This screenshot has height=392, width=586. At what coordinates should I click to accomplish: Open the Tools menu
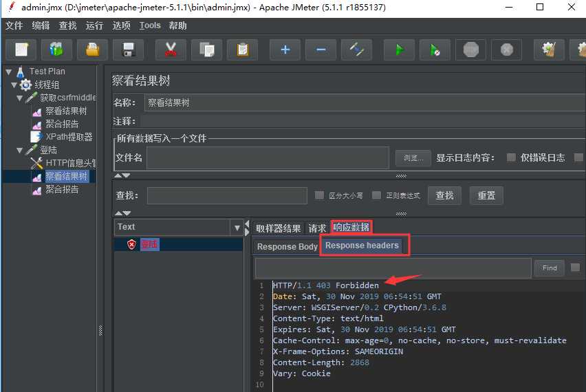150,25
